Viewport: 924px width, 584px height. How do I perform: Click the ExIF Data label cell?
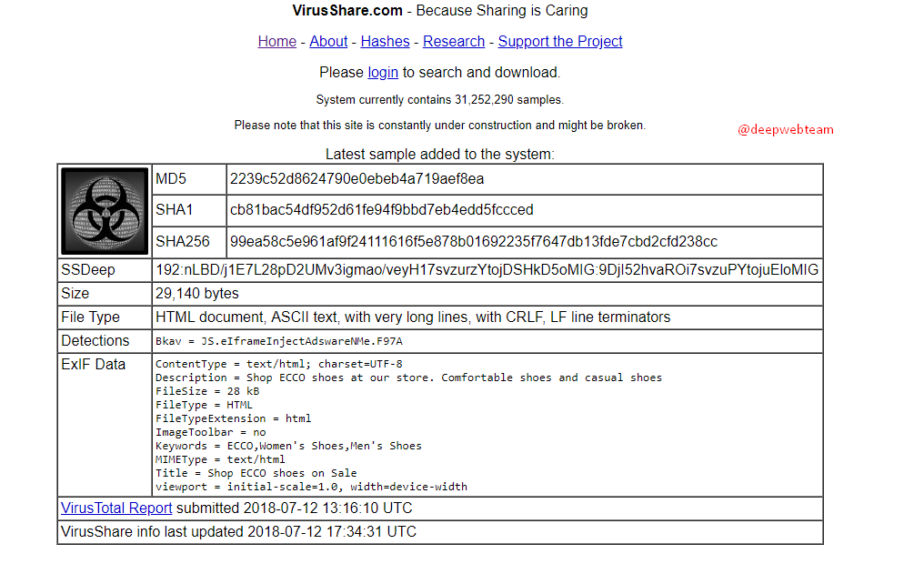(x=93, y=364)
